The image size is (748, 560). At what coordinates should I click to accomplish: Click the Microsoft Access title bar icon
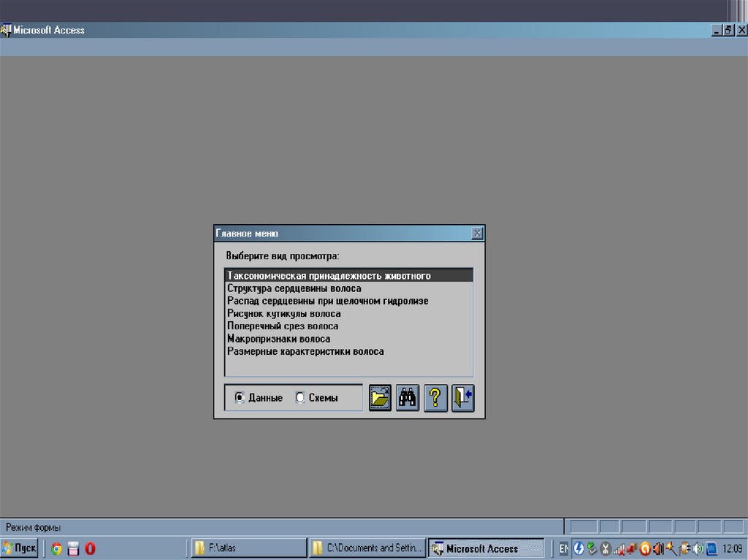[6, 30]
